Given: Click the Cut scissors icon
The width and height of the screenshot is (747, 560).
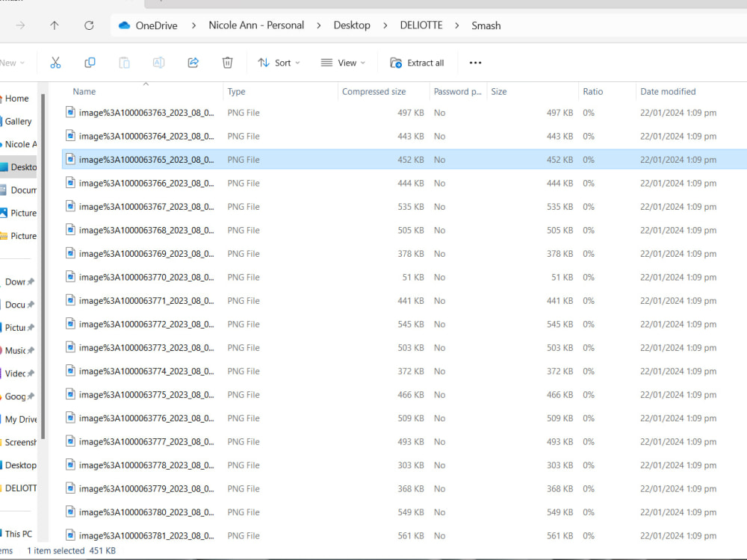Looking at the screenshot, I should [55, 63].
